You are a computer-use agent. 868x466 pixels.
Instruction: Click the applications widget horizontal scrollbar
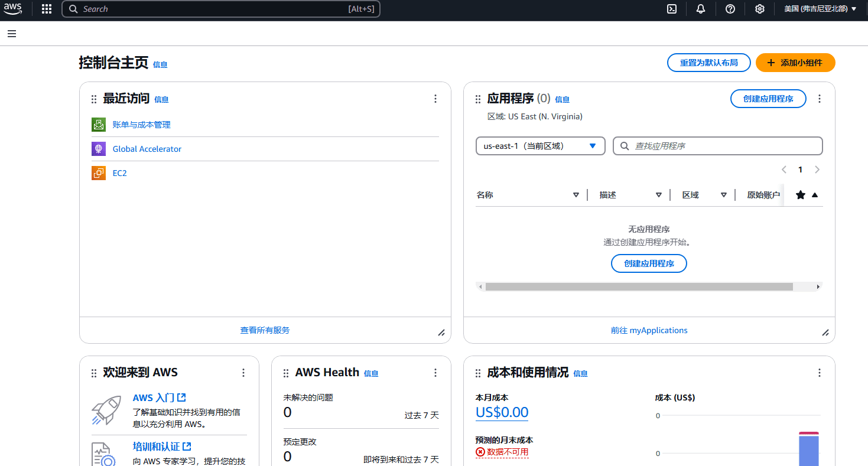tap(638, 286)
